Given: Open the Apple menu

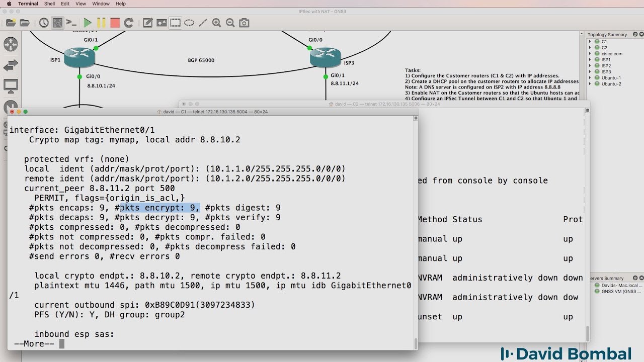Looking at the screenshot, I should tap(9, 4).
